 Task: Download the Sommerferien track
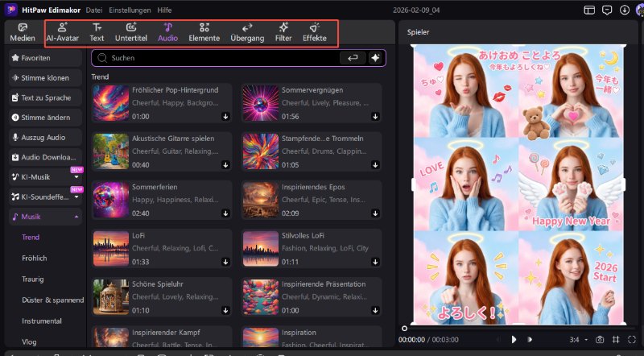225,213
